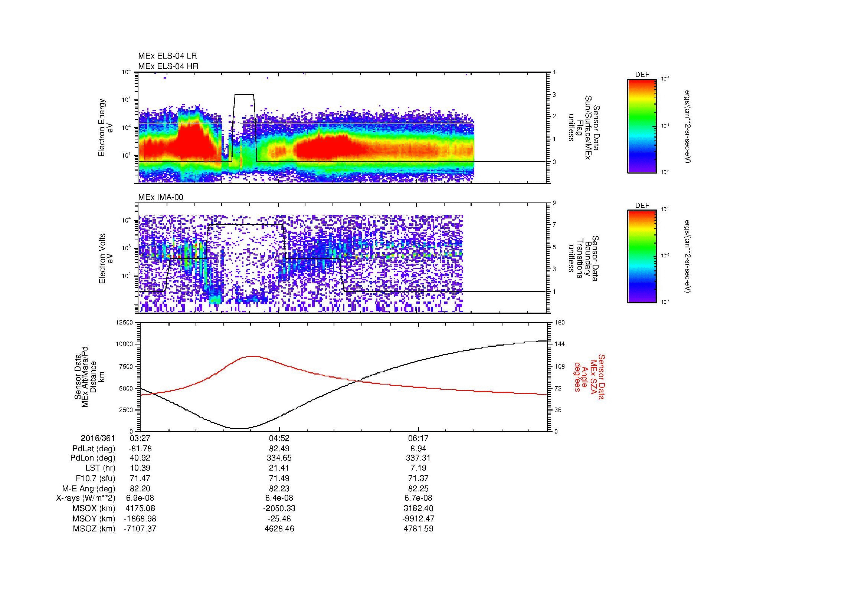Viewport: 868px width, 613px height.
Task: Click the '12500' altitude axis tick label
Action: tap(125, 323)
